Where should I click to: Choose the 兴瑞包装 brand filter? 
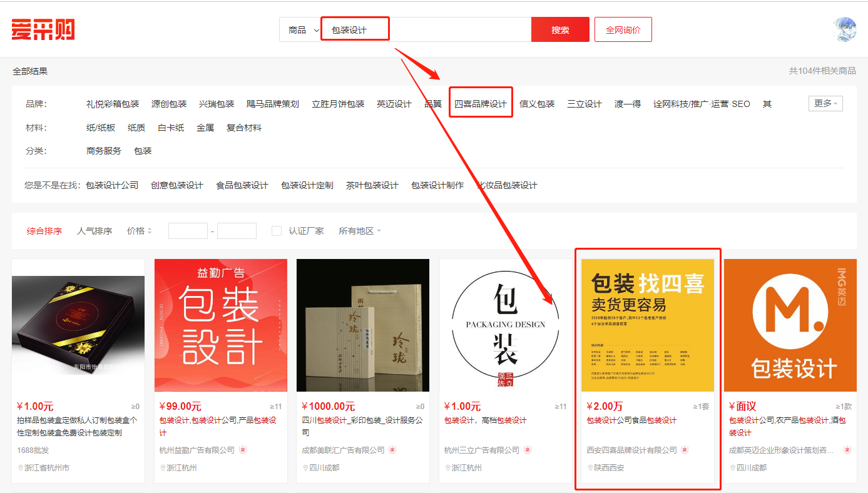pyautogui.click(x=217, y=104)
